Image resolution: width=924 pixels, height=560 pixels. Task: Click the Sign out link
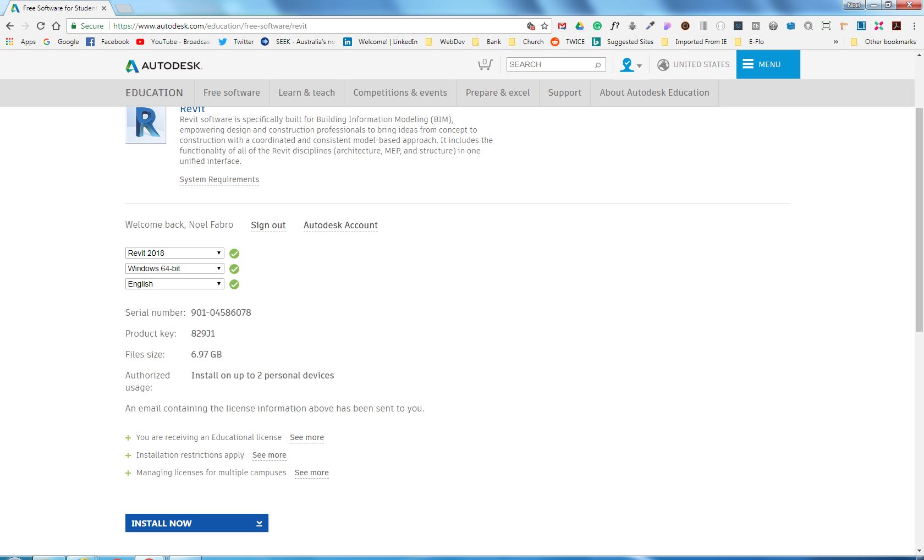pos(268,225)
